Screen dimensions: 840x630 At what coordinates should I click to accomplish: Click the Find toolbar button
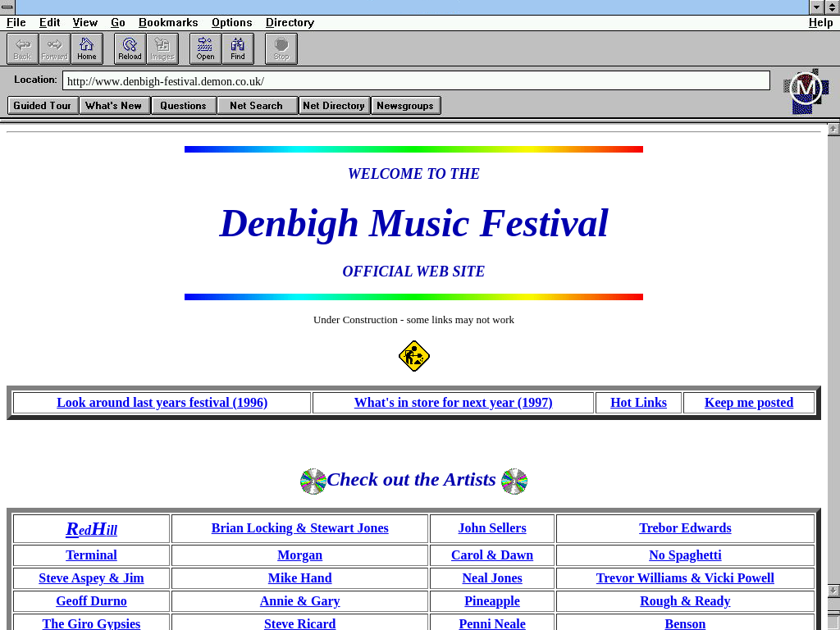tap(237, 48)
